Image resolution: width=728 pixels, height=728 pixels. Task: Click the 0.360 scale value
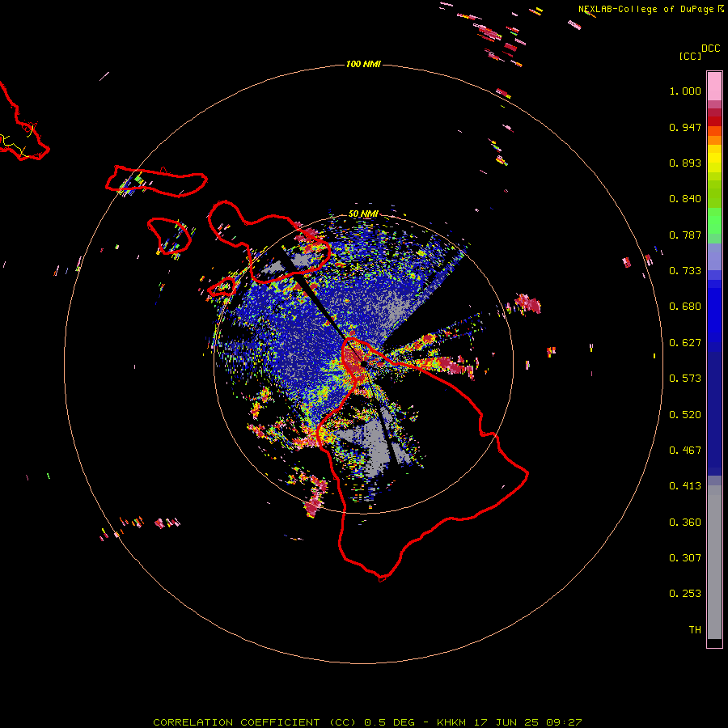[x=685, y=523]
